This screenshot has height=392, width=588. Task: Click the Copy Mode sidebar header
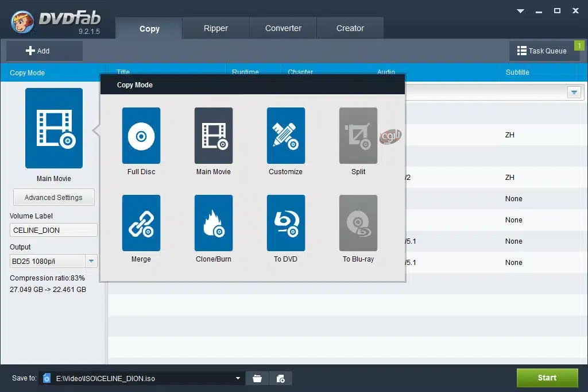coord(27,73)
